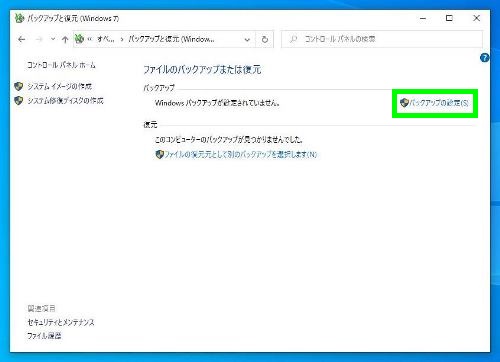The width and height of the screenshot is (500, 362).
Task: Open システム修復ディスクの作成 link
Action: click(x=66, y=101)
